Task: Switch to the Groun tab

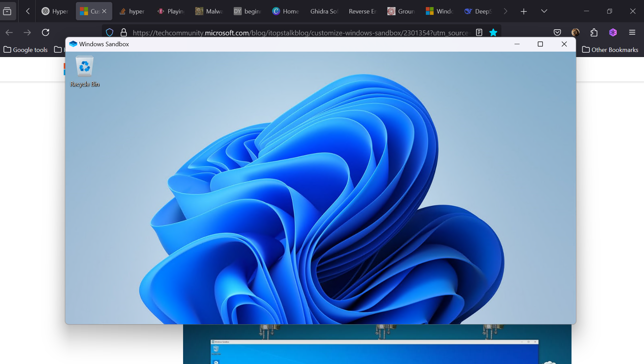Action: 401,11
